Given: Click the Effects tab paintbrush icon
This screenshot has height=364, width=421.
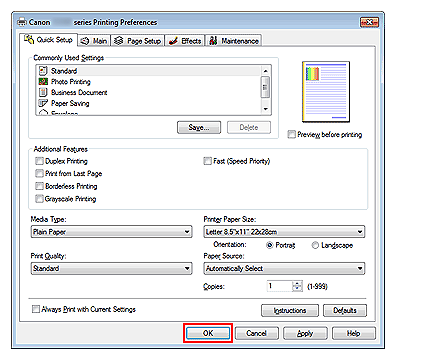Looking at the screenshot, I should [x=173, y=41].
